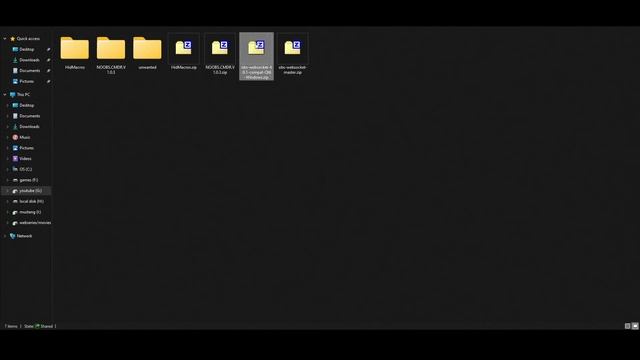Switch to details view in status bar
The width and height of the screenshot is (640, 360).
click(x=628, y=326)
